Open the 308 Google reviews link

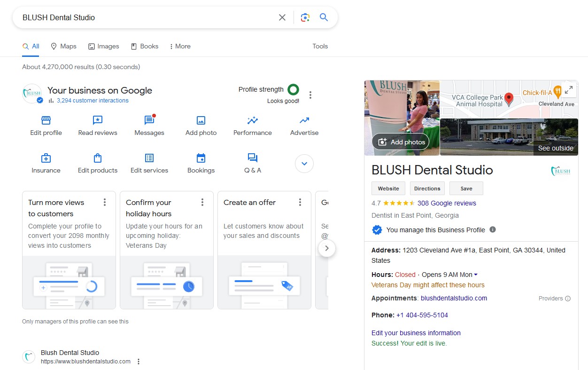pyautogui.click(x=447, y=203)
